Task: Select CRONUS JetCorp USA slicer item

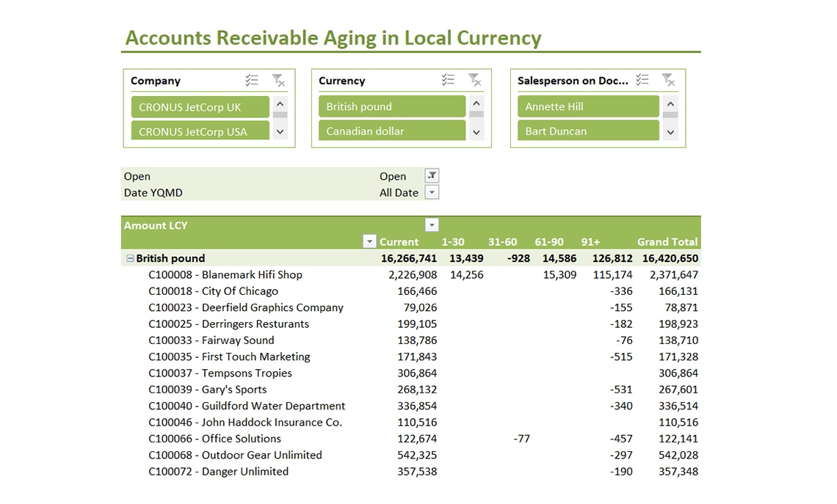Action: point(200,131)
